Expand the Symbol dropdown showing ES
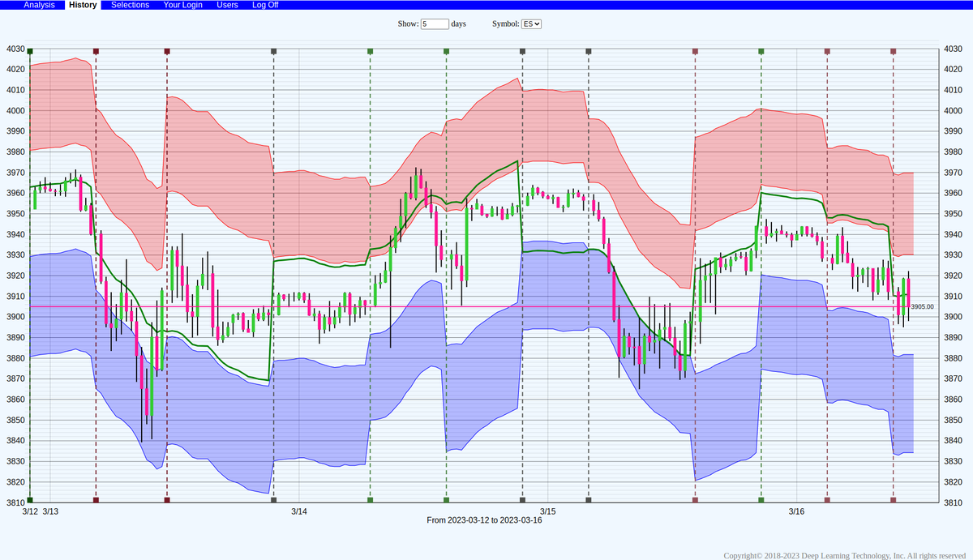Image resolution: width=973 pixels, height=560 pixels. tap(531, 24)
